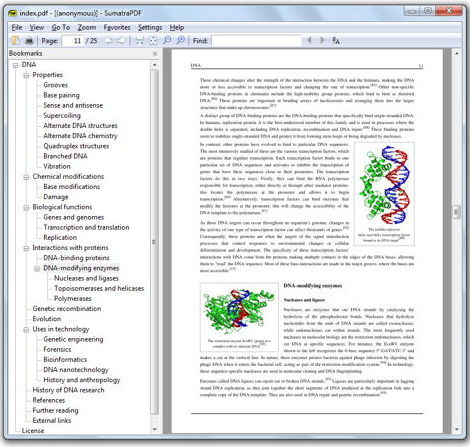The image size is (470, 447).
Task: Open Topoisomerases and helicases bookmark
Action: [99, 288]
